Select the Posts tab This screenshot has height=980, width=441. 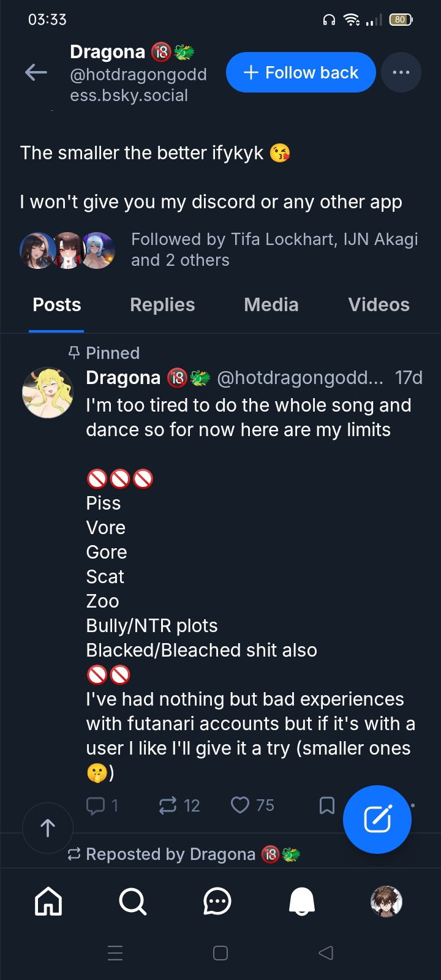57,305
